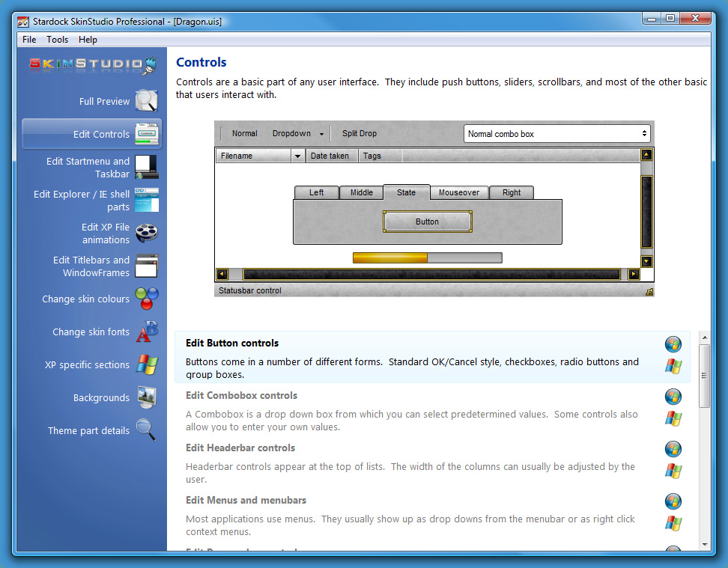The width and height of the screenshot is (728, 568).
Task: Open Edit Menus and menubars entry
Action: [432, 515]
